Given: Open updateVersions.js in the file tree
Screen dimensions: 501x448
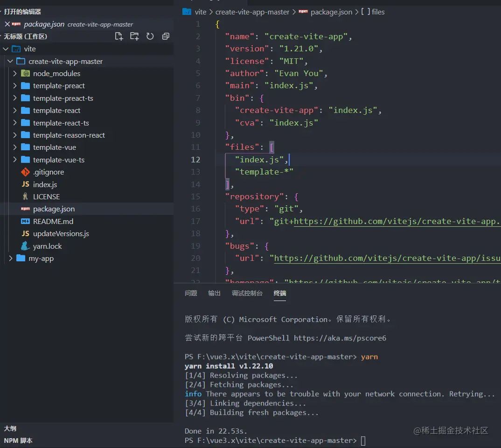Looking at the screenshot, I should [61, 234].
